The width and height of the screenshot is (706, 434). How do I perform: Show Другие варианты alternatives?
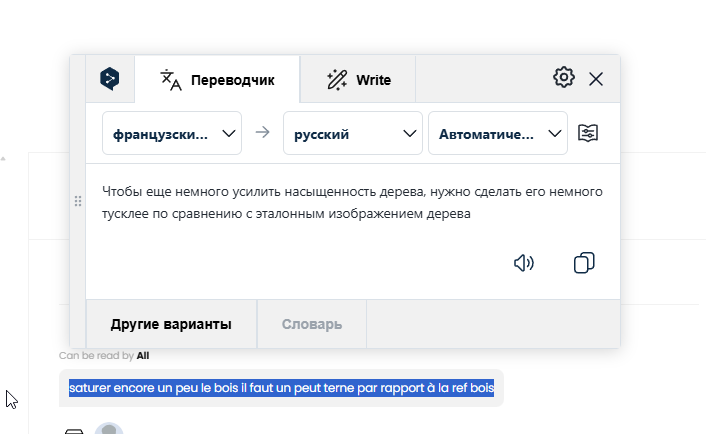click(x=171, y=324)
